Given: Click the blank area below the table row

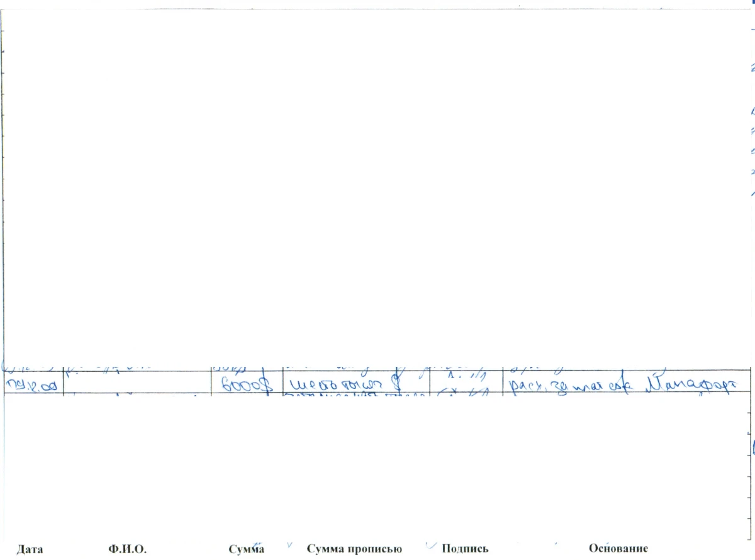Looking at the screenshot, I should [377, 466].
